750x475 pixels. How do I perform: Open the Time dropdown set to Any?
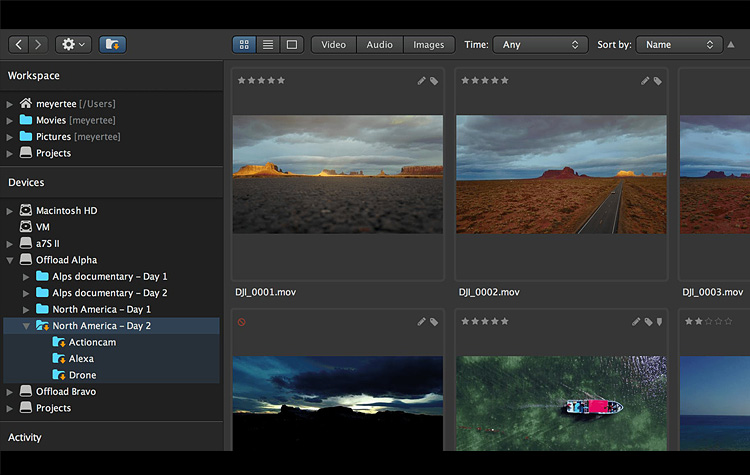[x=540, y=44]
